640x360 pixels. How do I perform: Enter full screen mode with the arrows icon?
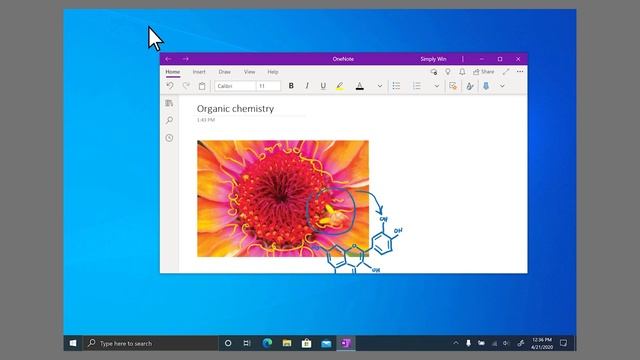pyautogui.click(x=506, y=72)
